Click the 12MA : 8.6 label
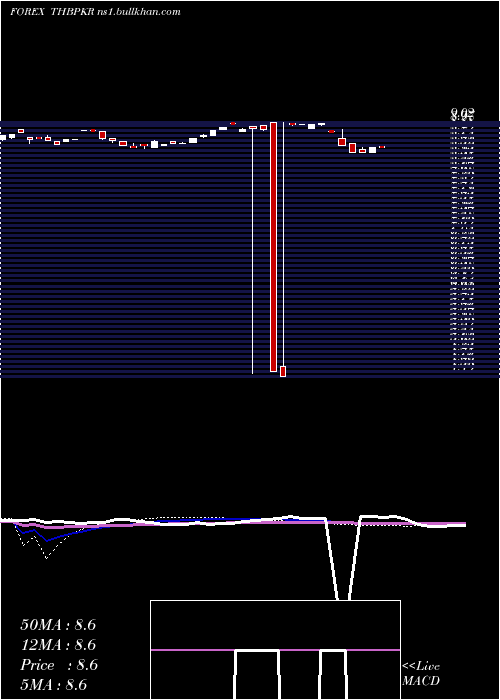Screen dimensions: 500x700 coord(58,645)
